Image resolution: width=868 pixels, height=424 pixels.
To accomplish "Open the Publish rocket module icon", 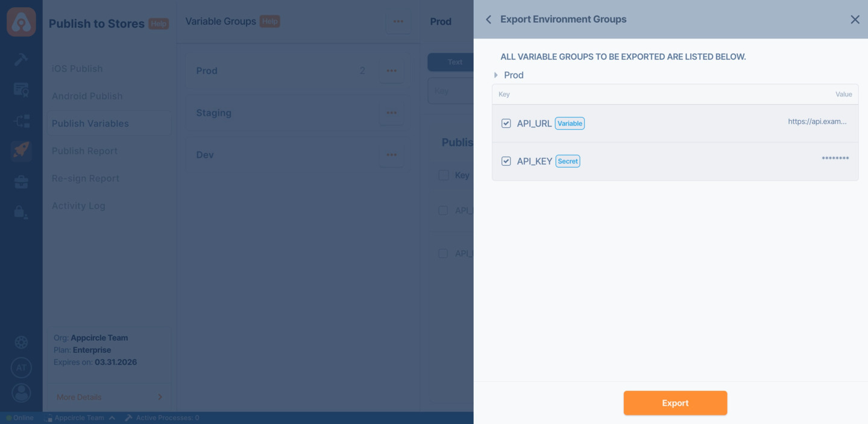I will [x=21, y=151].
